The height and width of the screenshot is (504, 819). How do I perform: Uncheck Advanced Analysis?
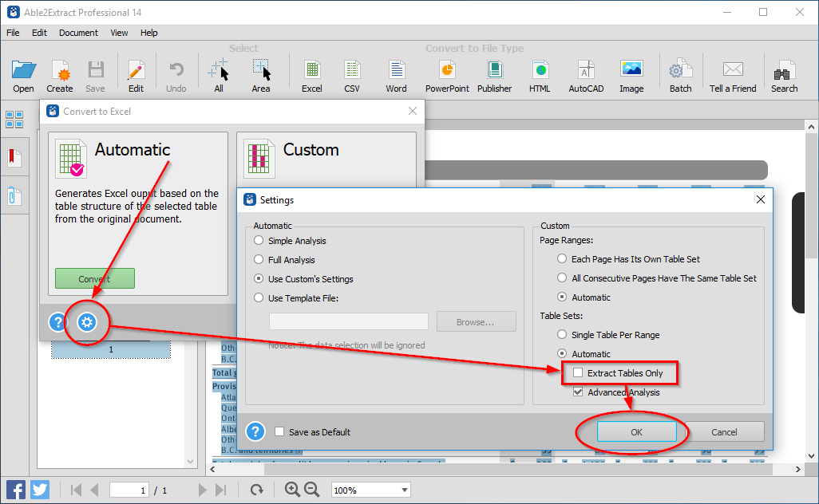click(579, 392)
